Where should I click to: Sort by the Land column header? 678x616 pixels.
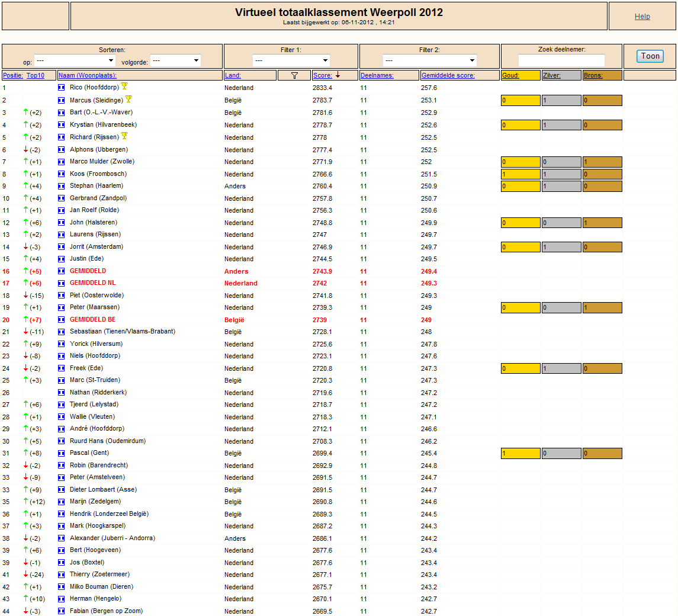point(233,75)
